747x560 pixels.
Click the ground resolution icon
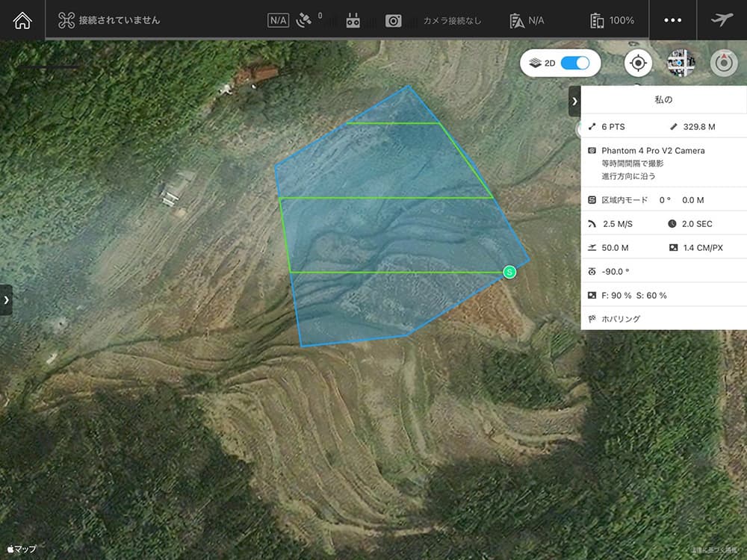(x=673, y=248)
